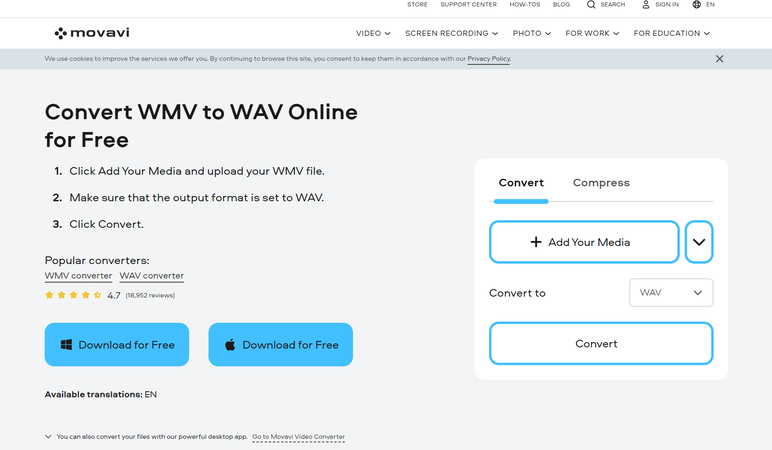The width and height of the screenshot is (772, 450).
Task: Open the media source dropdown arrow
Action: point(699,242)
